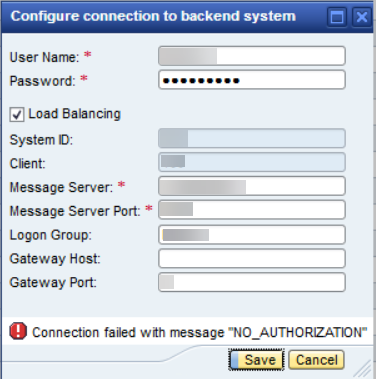Focus the Gateway Port field
Viewport: 376px width, 379px height.
pyautogui.click(x=252, y=282)
